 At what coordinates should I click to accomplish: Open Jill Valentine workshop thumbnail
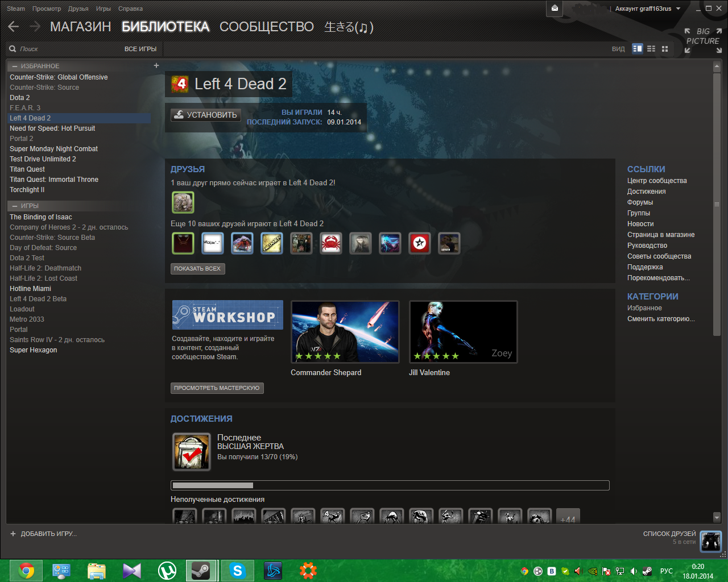click(464, 332)
